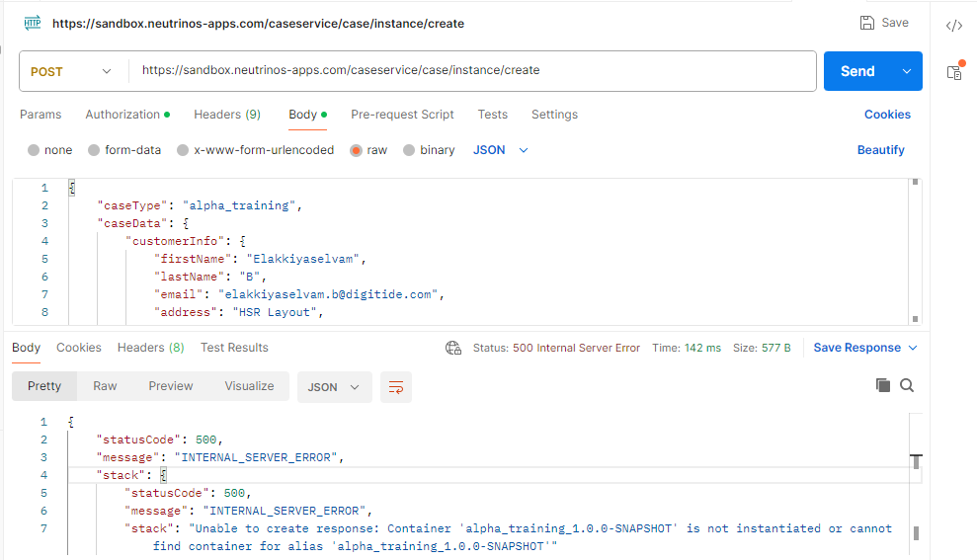
Task: Beautify the JSON request body
Action: point(880,150)
